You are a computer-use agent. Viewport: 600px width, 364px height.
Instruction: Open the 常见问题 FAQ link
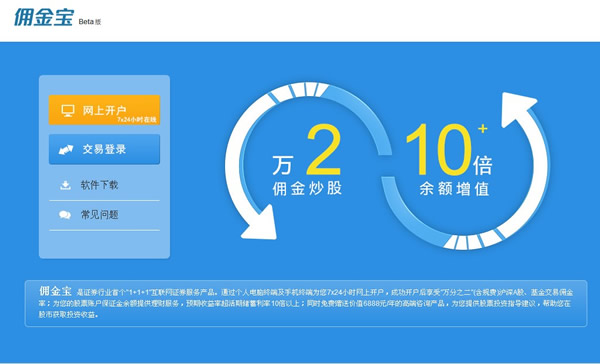(x=99, y=215)
